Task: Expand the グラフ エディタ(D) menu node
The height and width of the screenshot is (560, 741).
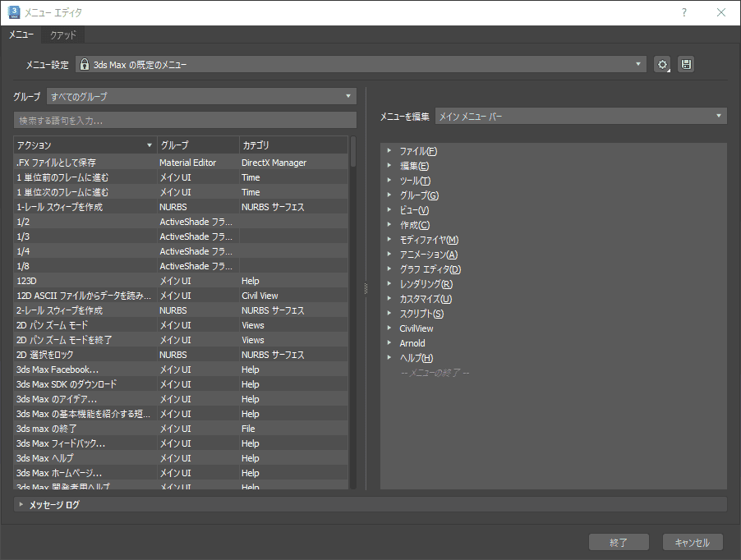Action: 389,269
